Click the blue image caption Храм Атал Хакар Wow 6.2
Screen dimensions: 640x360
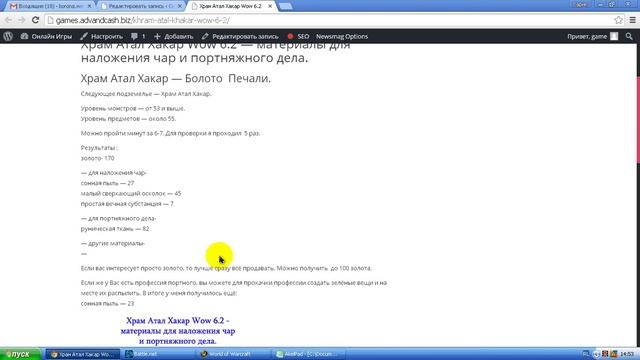click(178, 331)
